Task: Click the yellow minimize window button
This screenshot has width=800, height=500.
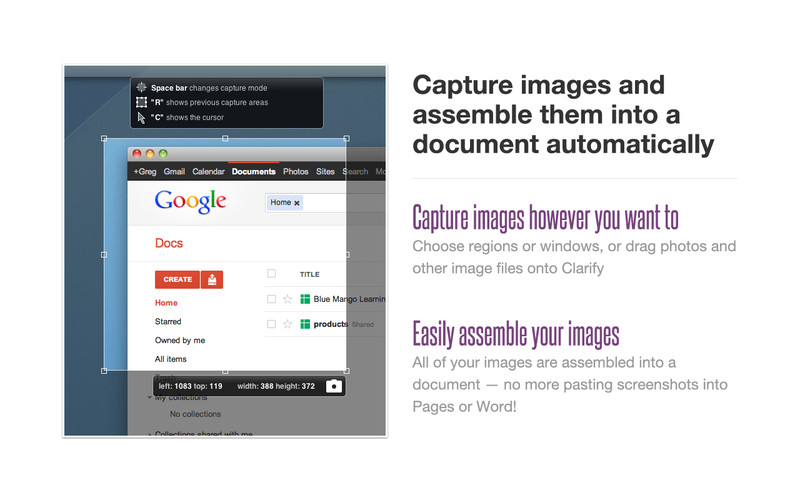Action: (150, 154)
